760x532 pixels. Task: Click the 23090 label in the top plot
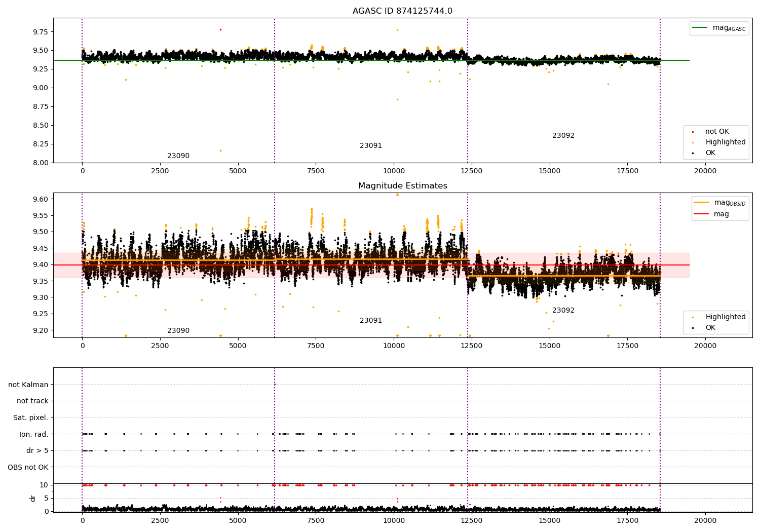pyautogui.click(x=178, y=156)
